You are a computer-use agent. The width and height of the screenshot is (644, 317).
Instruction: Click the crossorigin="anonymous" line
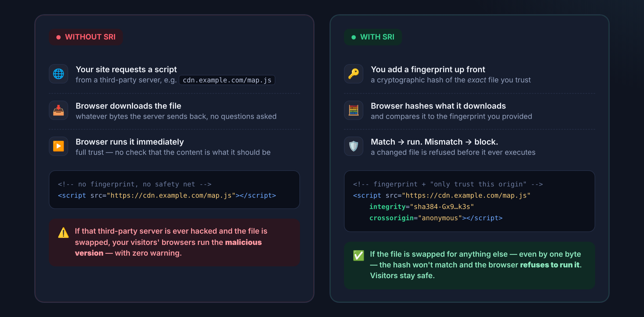[436, 218]
